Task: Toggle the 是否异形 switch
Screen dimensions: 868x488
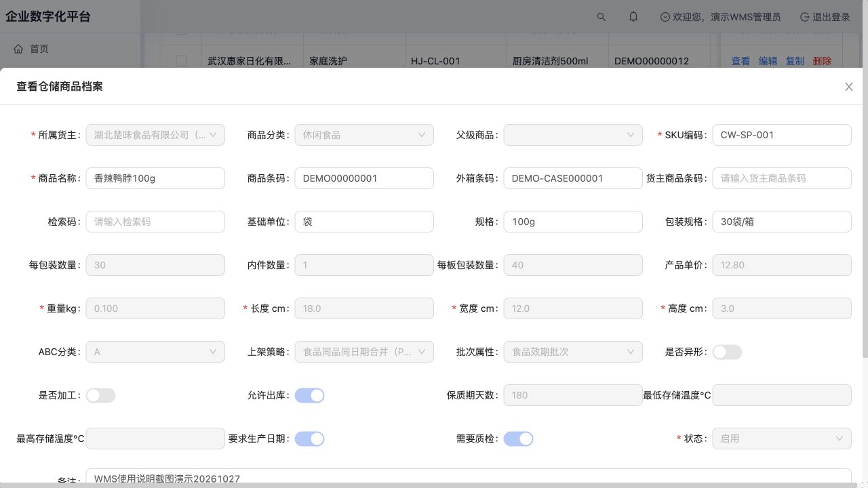Action: pos(727,352)
